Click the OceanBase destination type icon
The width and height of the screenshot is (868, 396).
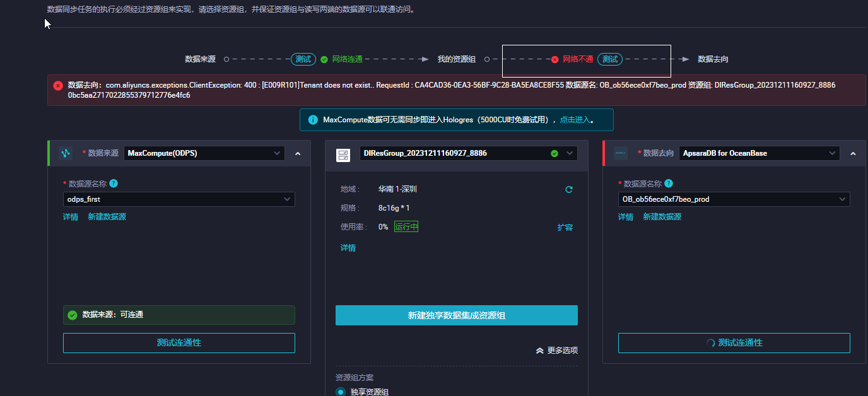[x=621, y=153]
